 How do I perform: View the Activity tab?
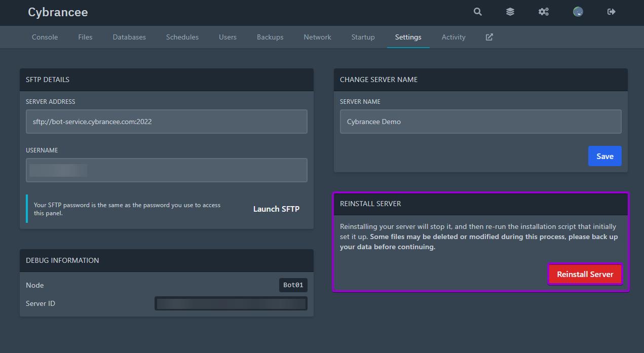click(x=453, y=37)
